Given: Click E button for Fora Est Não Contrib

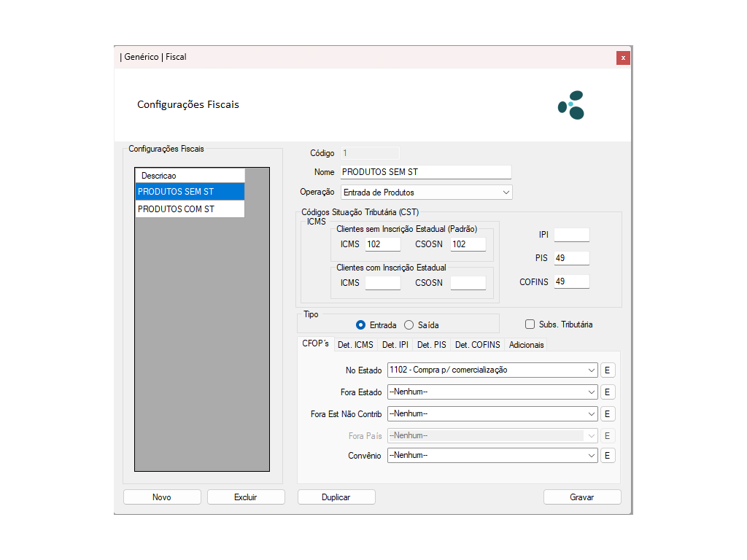Looking at the screenshot, I should pyautogui.click(x=608, y=414).
